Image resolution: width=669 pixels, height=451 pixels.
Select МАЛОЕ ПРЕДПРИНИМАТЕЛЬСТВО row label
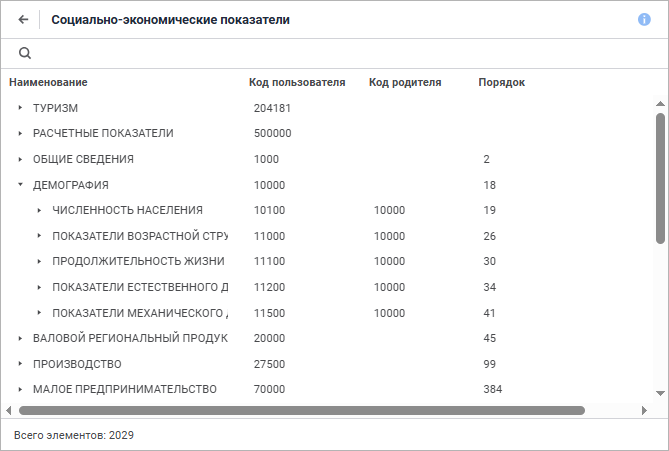[x=125, y=389]
